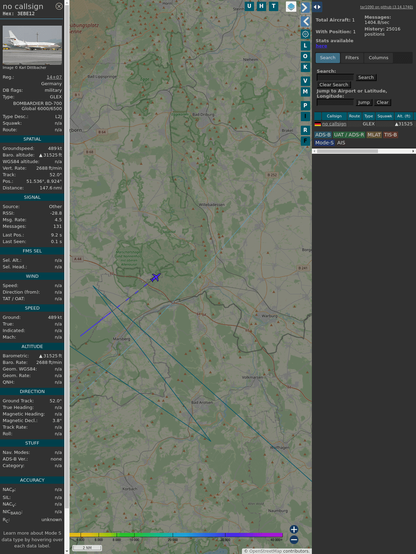416x554 pixels.
Task: Toggle the MLAT source legend
Action: [374, 135]
